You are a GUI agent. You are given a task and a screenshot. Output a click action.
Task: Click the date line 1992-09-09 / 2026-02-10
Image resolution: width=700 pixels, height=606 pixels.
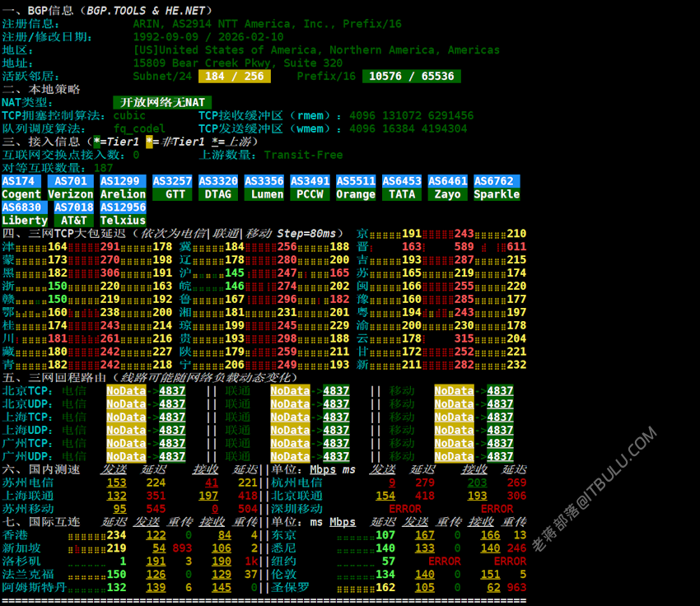tap(208, 37)
